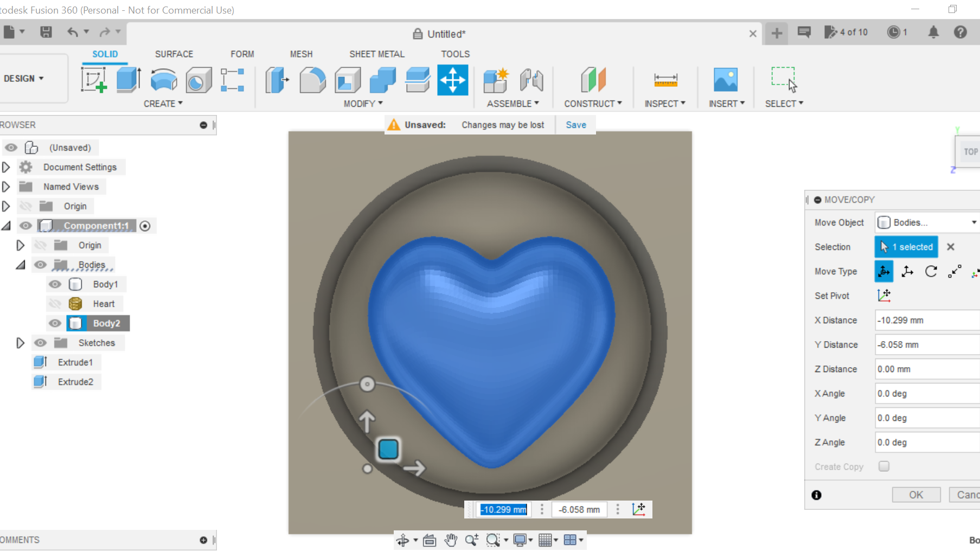Select the Create Sketch tool

[94, 80]
